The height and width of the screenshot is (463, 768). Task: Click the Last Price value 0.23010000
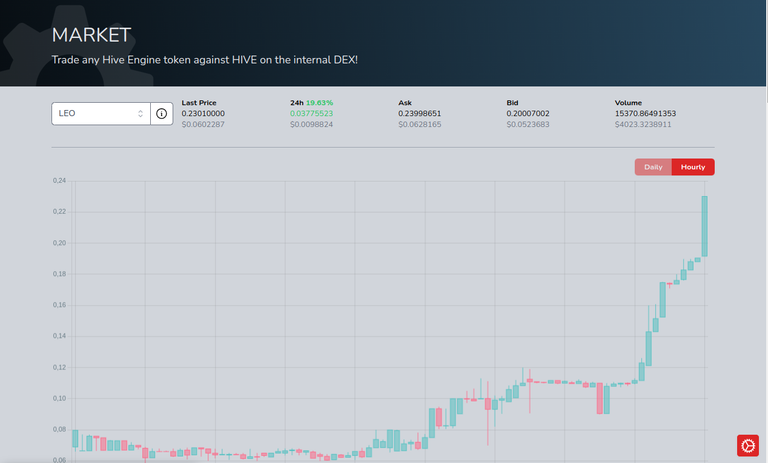(203, 113)
